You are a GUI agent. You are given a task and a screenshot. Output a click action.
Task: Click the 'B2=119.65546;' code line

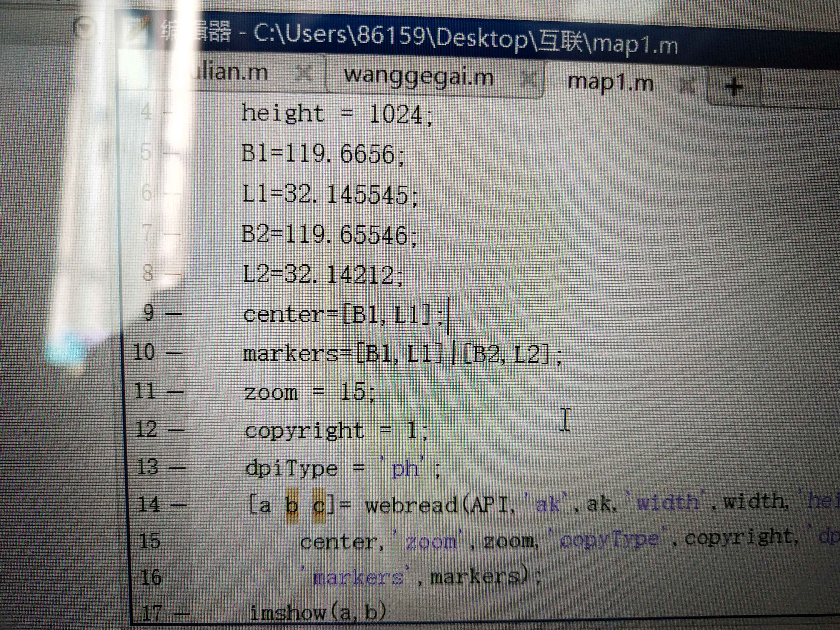point(329,235)
